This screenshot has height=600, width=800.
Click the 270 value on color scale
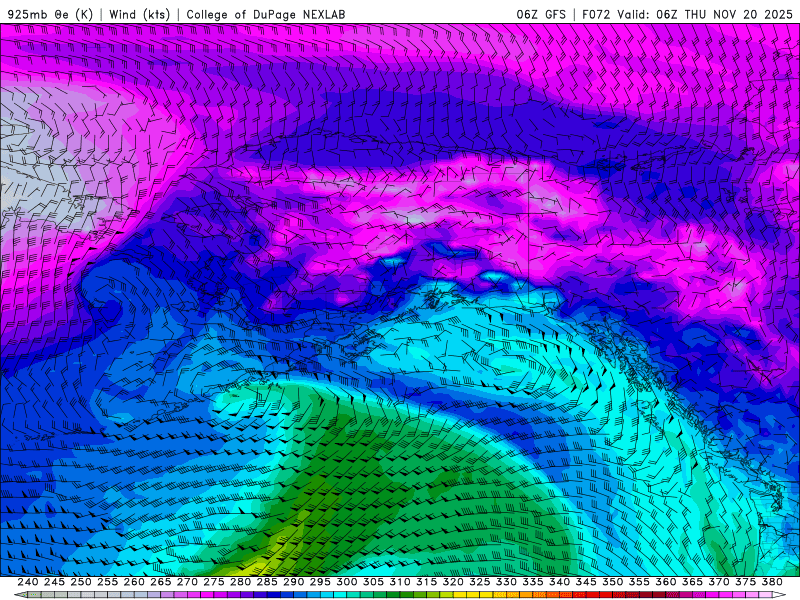pos(187,582)
